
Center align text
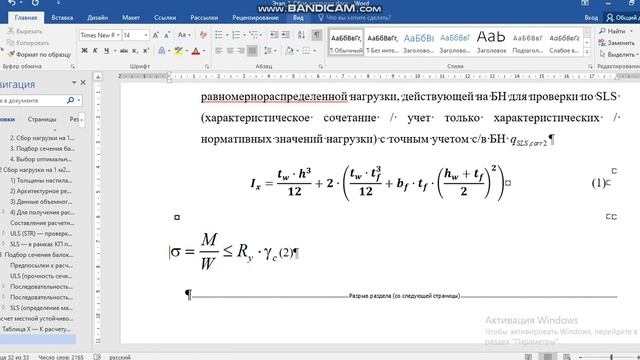coord(230,51)
